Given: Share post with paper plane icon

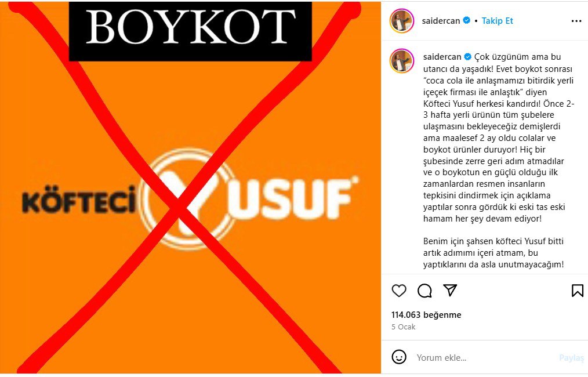Looking at the screenshot, I should tap(450, 290).
